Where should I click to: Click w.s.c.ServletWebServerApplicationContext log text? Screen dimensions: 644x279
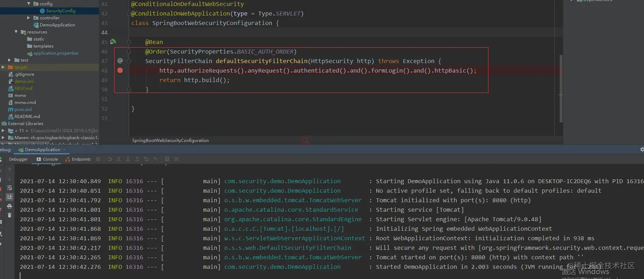(x=295, y=238)
